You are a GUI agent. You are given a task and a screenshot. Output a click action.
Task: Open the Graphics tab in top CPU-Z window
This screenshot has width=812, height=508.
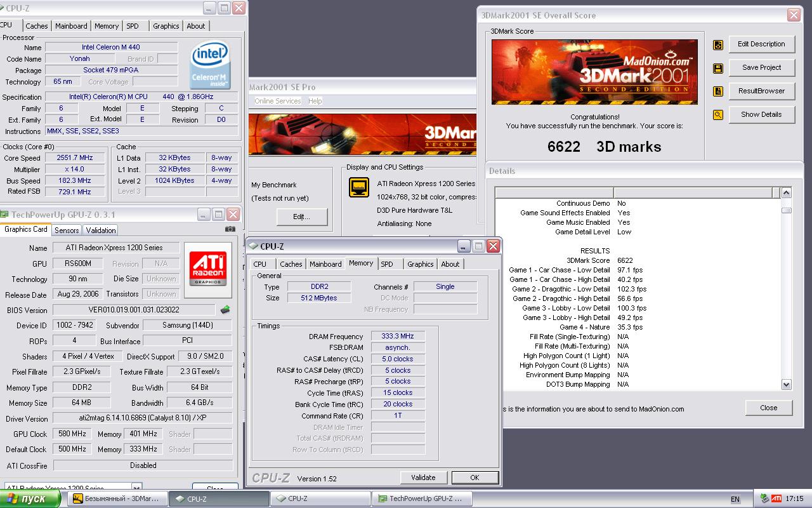pos(166,26)
